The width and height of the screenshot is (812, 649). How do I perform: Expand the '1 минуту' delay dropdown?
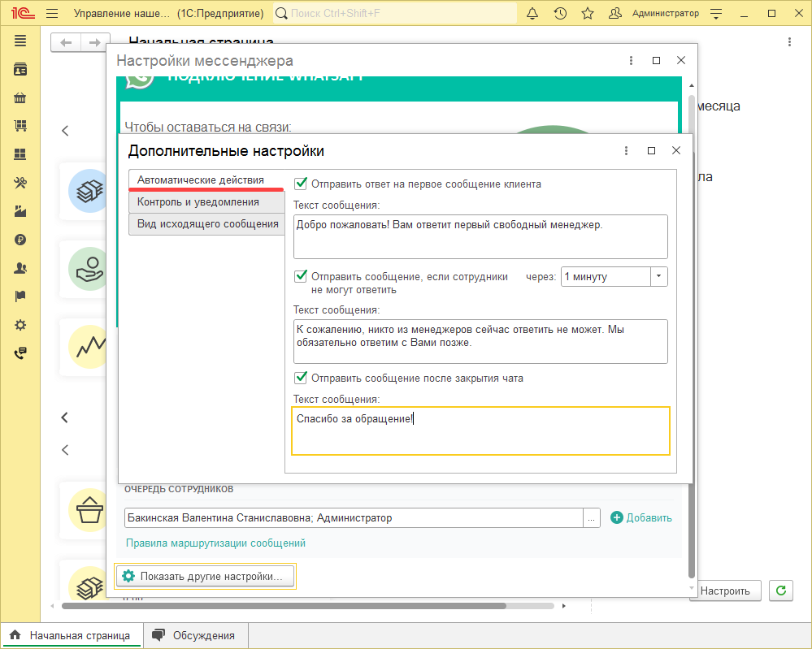click(659, 276)
